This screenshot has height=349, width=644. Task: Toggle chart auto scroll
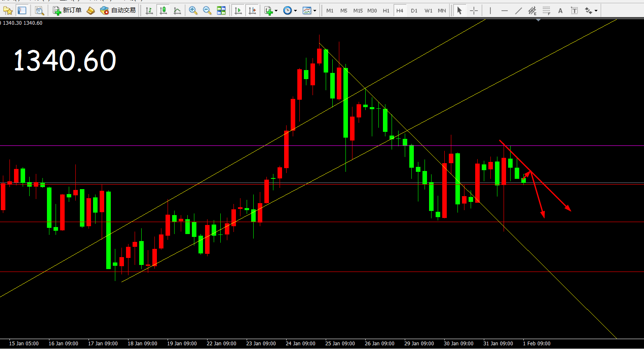click(x=238, y=11)
